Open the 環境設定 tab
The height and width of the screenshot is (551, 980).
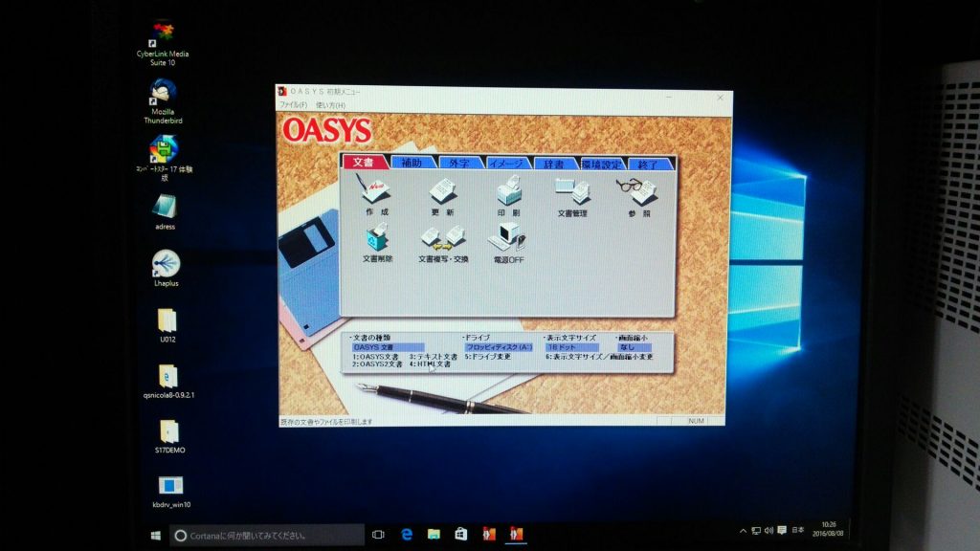(x=602, y=165)
